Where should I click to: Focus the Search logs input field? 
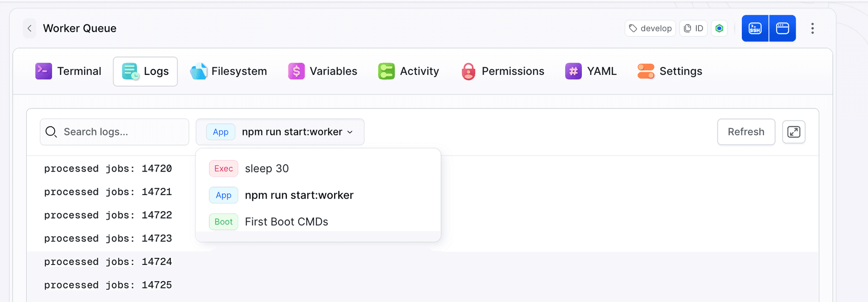(114, 132)
